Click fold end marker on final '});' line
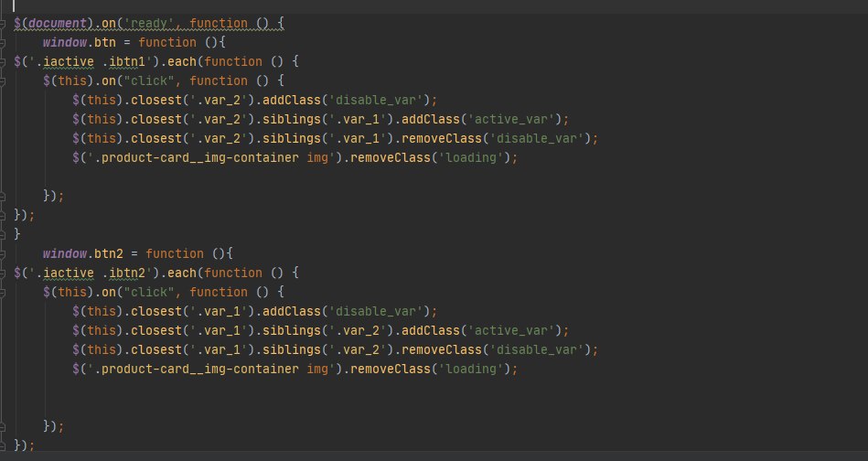The height and width of the screenshot is (461, 868). [x=2, y=446]
